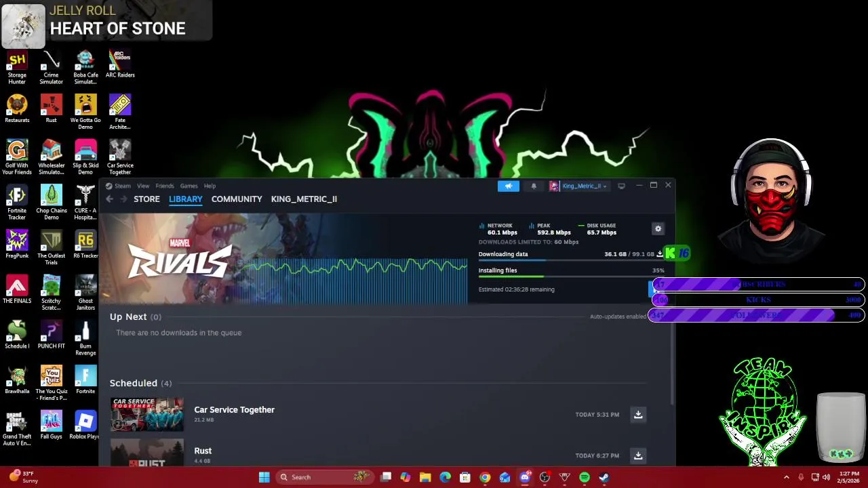Open the Games menu
868x488 pixels.
click(189, 186)
